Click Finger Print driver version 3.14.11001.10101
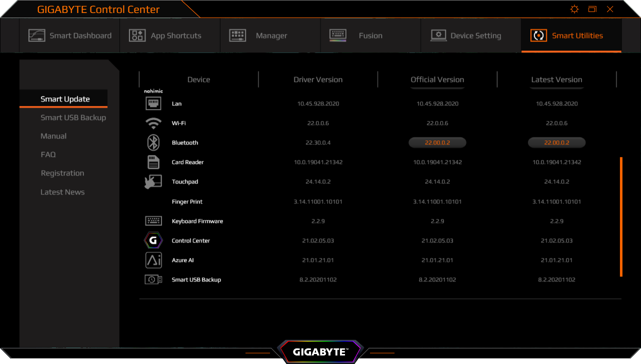Image resolution: width=641 pixels, height=364 pixels. 318,201
